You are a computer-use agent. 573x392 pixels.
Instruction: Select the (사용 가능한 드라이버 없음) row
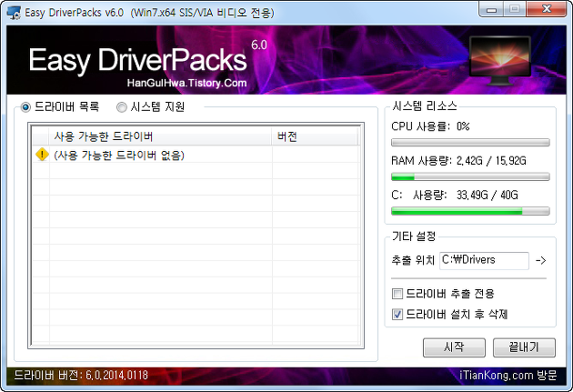[196, 155]
